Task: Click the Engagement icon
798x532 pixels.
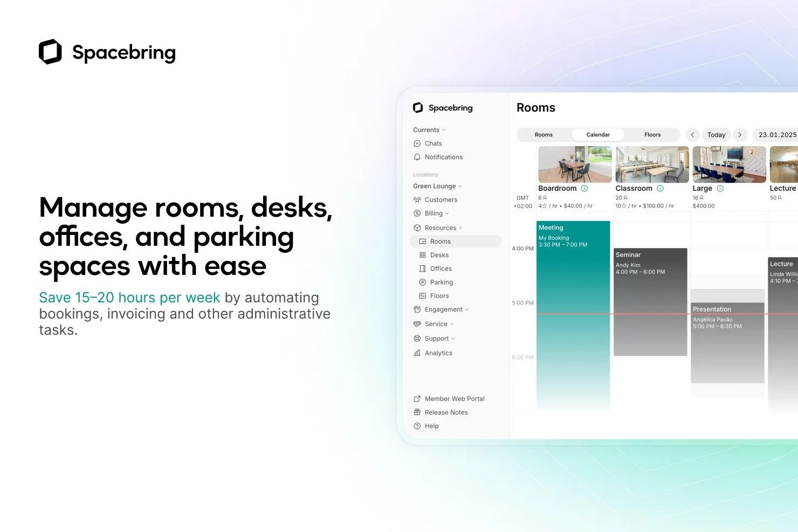Action: (417, 309)
